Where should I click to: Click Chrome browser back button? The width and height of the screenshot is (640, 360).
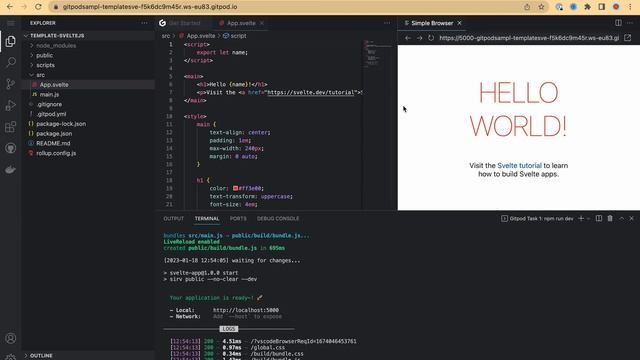10,7
